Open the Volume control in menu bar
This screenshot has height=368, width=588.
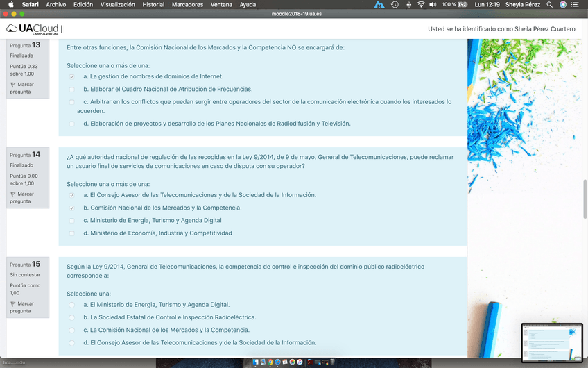coord(433,4)
